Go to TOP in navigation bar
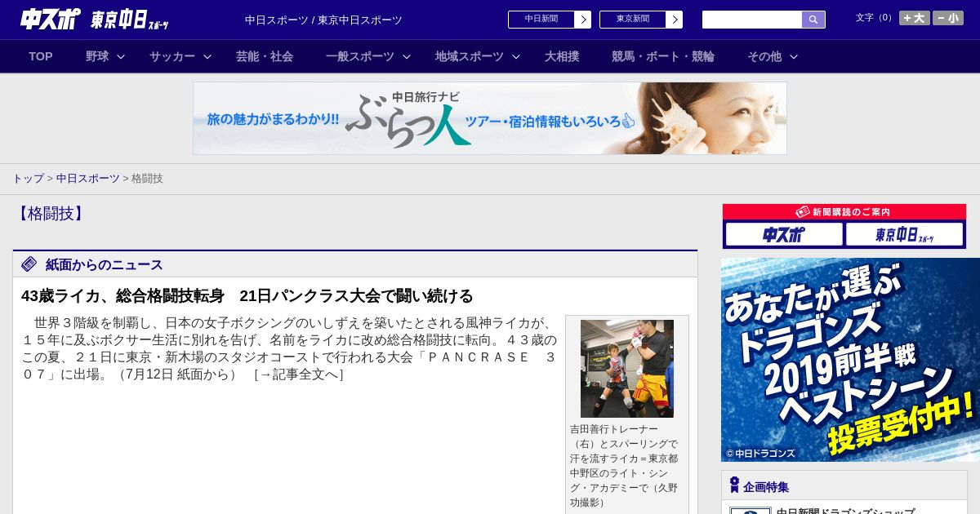Screen dimensions: 980x514 (x=41, y=56)
